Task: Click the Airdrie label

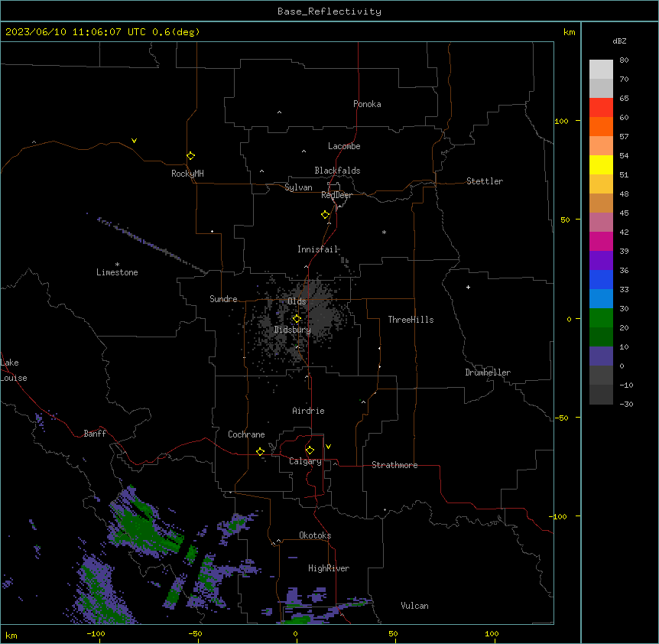Action: click(308, 411)
